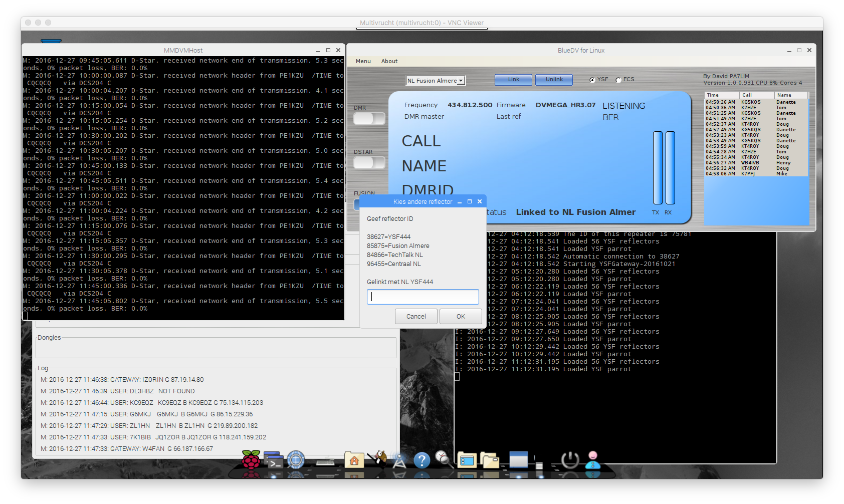
Task: Open the blue help question mark icon
Action: [422, 460]
